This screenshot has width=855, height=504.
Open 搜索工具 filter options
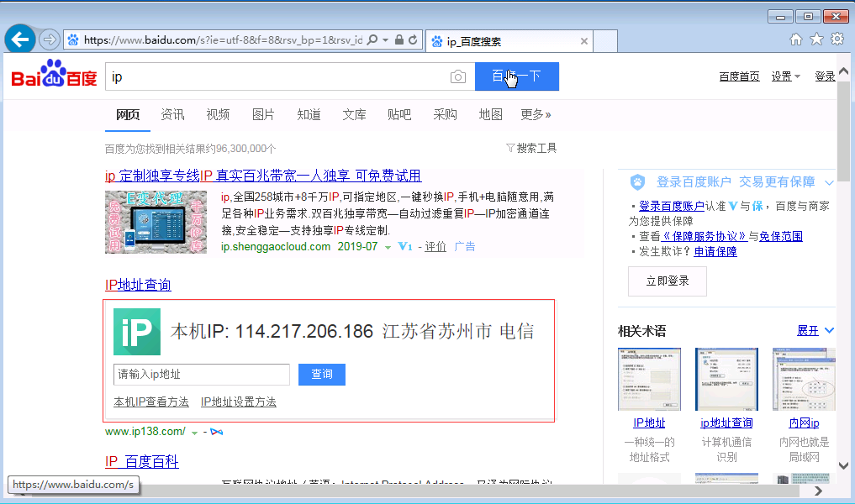click(531, 148)
